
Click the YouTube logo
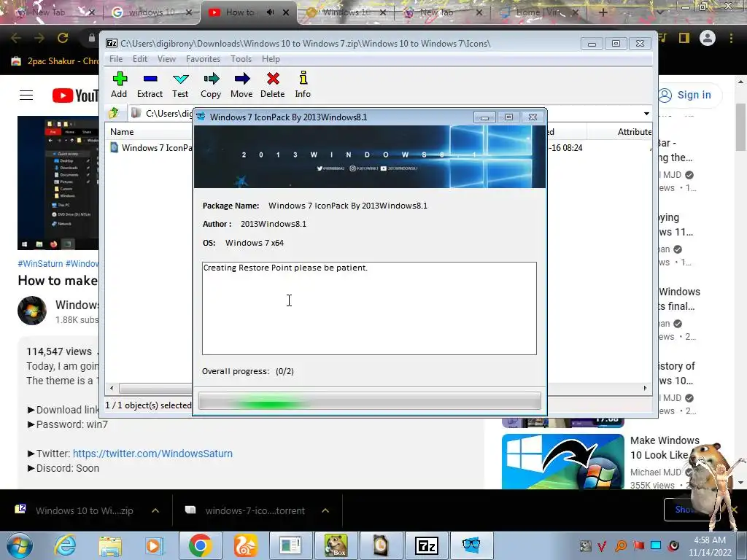75,96
